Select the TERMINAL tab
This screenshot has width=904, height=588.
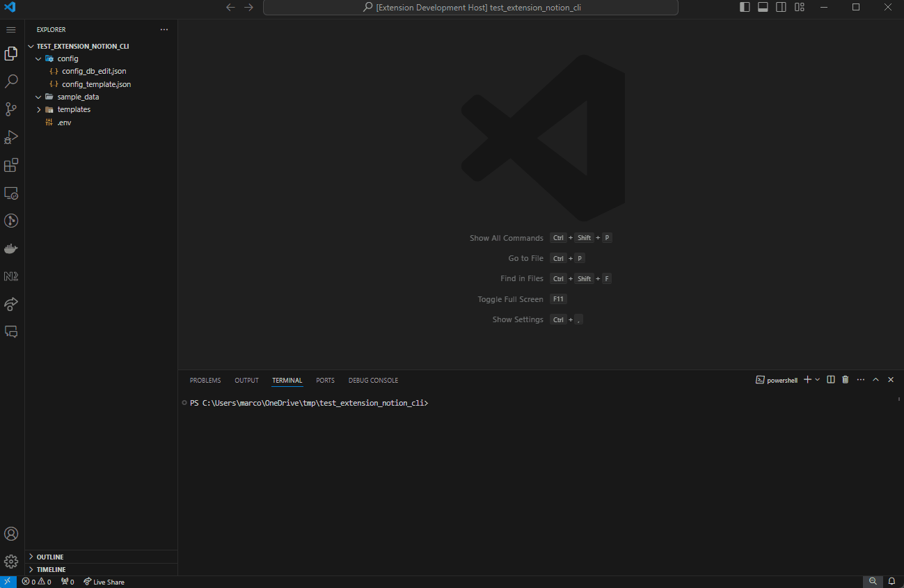coord(287,381)
